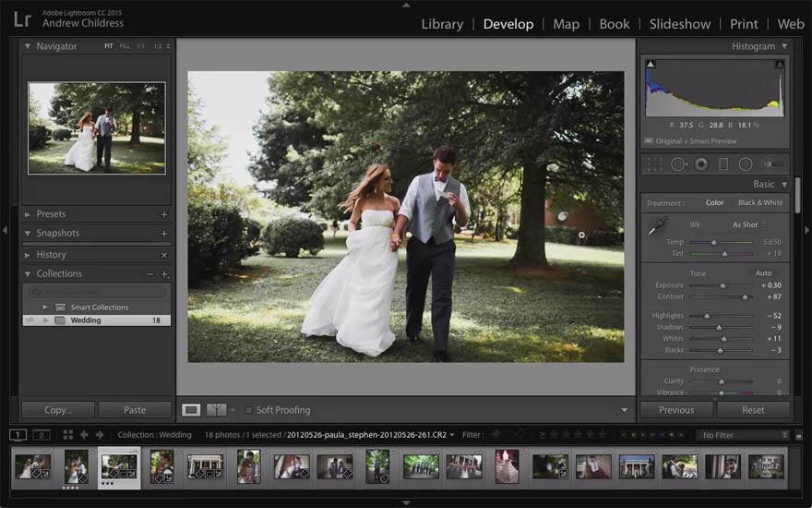Select the Crop Overlay tool

[655, 163]
